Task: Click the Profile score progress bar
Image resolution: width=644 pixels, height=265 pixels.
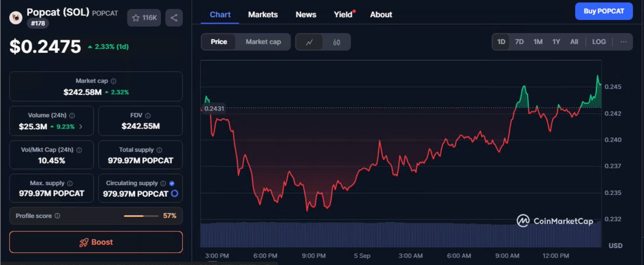Action: 141,216
